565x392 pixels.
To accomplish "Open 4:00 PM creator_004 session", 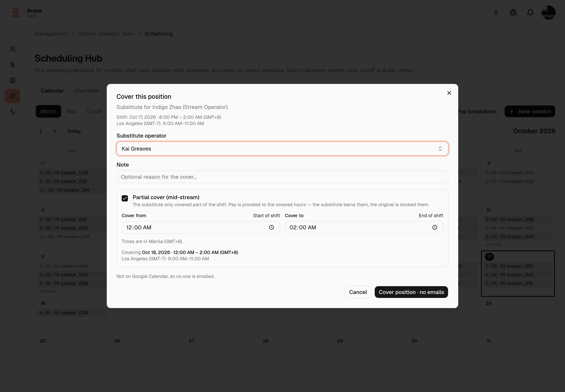I will [x=72, y=313].
